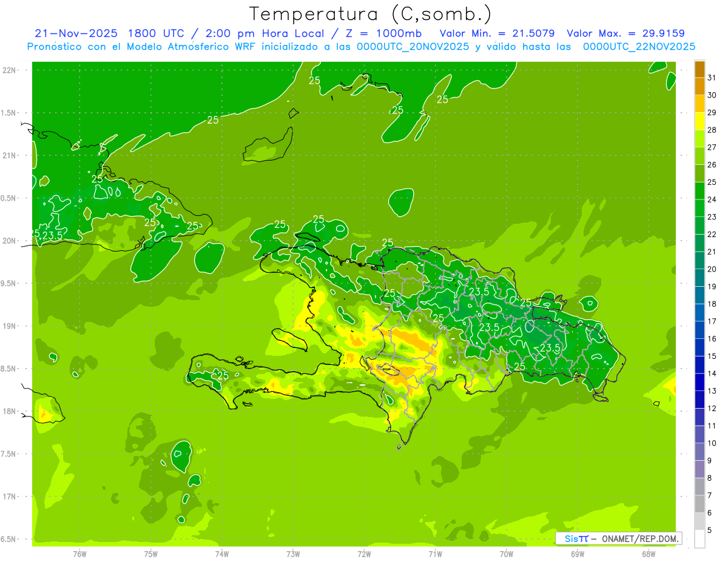This screenshot has height=562, width=728.
Task: Click the '69W' longitude axis label
Action: (578, 554)
